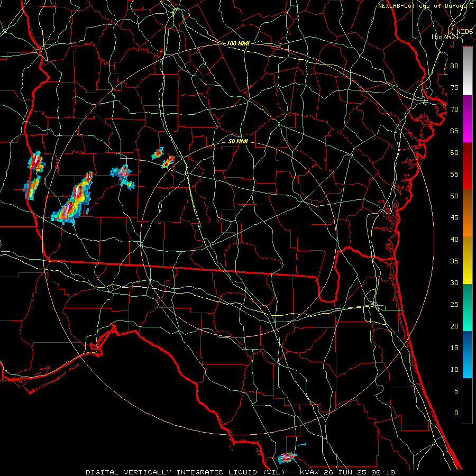
Task: Click the 60 value on the VIL scale
Action: [x=454, y=153]
